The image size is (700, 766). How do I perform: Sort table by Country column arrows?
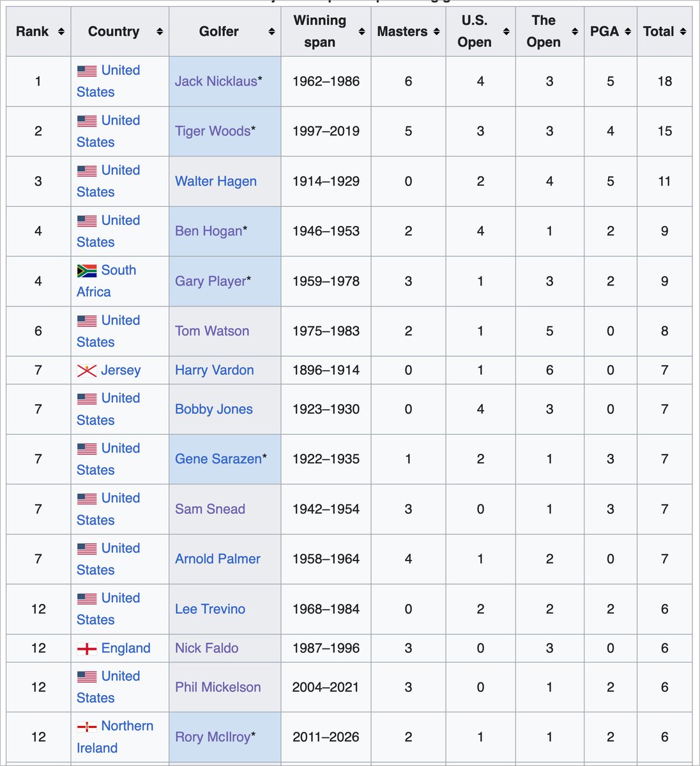(159, 31)
